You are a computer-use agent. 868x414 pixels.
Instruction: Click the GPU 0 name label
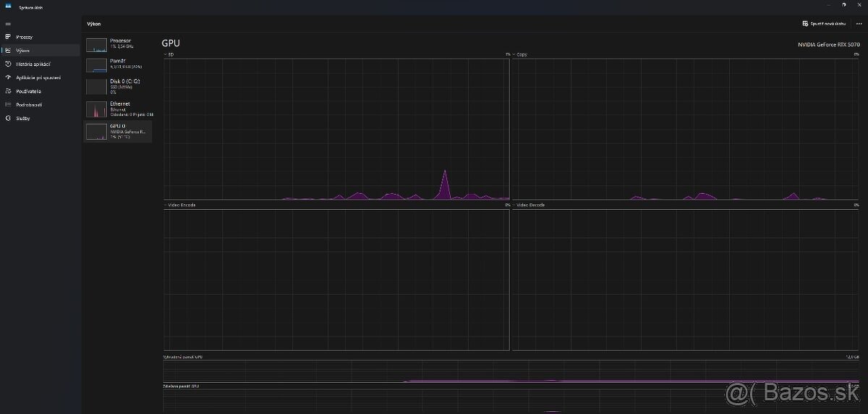(118, 125)
